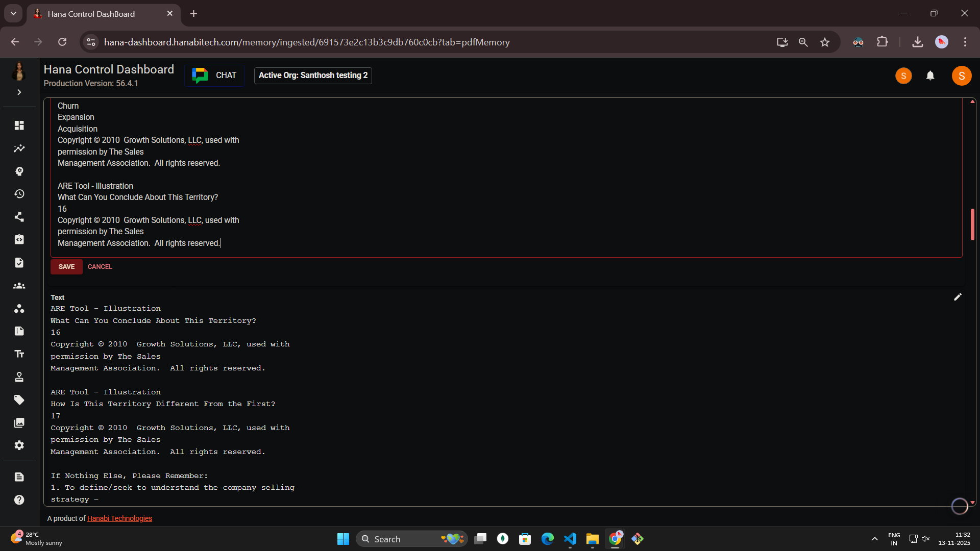Click the edit pencil on the Text block

[958, 297]
